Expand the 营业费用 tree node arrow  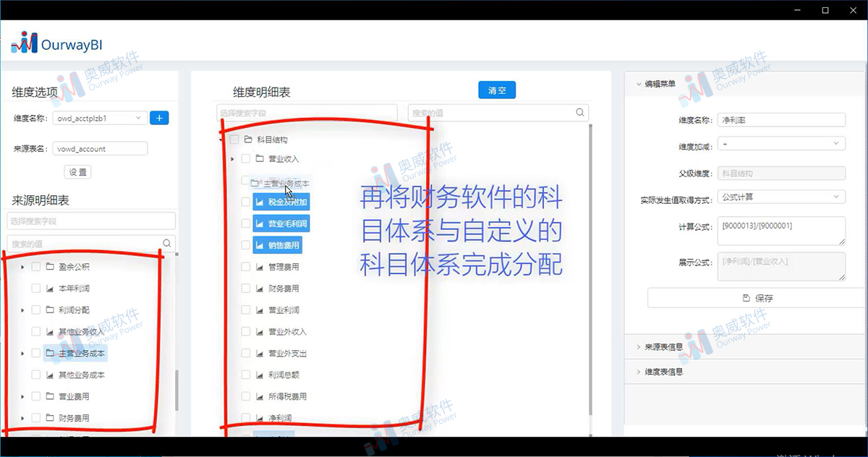tap(22, 397)
